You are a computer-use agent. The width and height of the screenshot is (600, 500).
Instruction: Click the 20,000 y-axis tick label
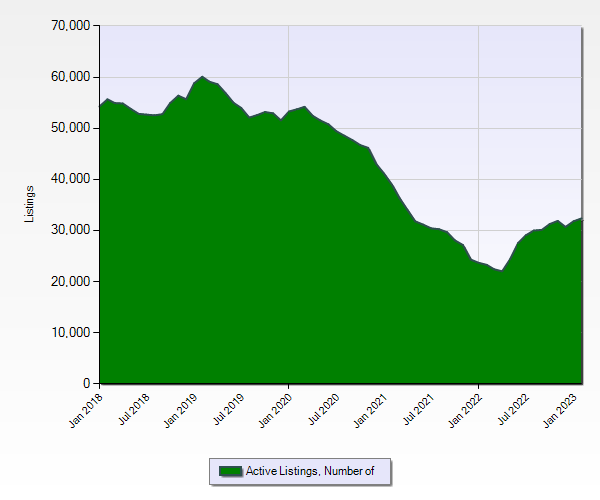click(69, 281)
